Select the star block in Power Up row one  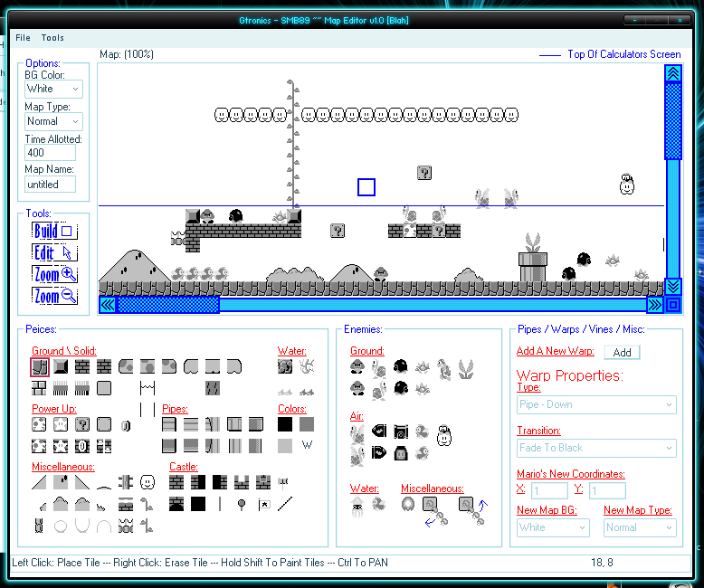tap(61, 424)
